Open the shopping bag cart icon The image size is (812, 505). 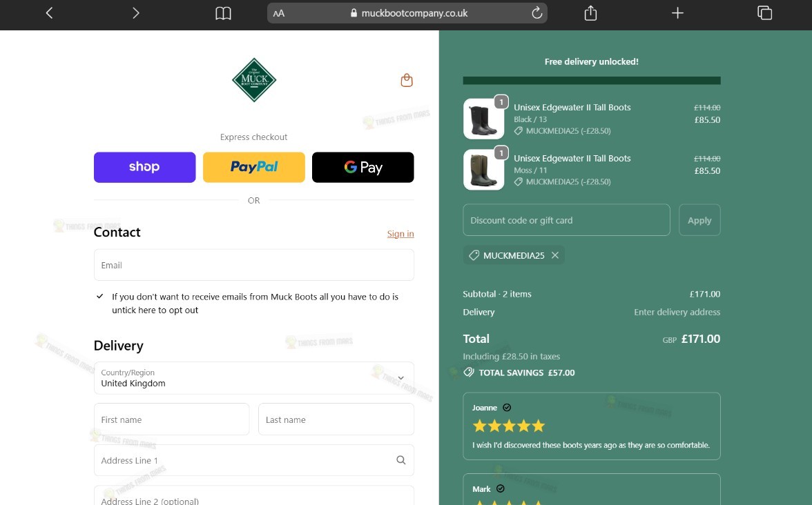pos(407,80)
